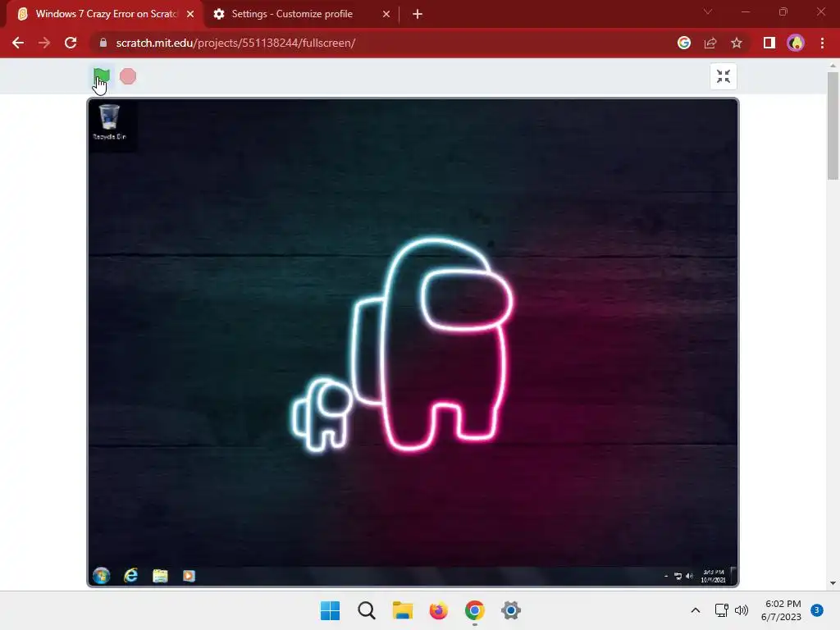Share this page using the share icon
Screen dimensions: 840x630
[x=710, y=43]
